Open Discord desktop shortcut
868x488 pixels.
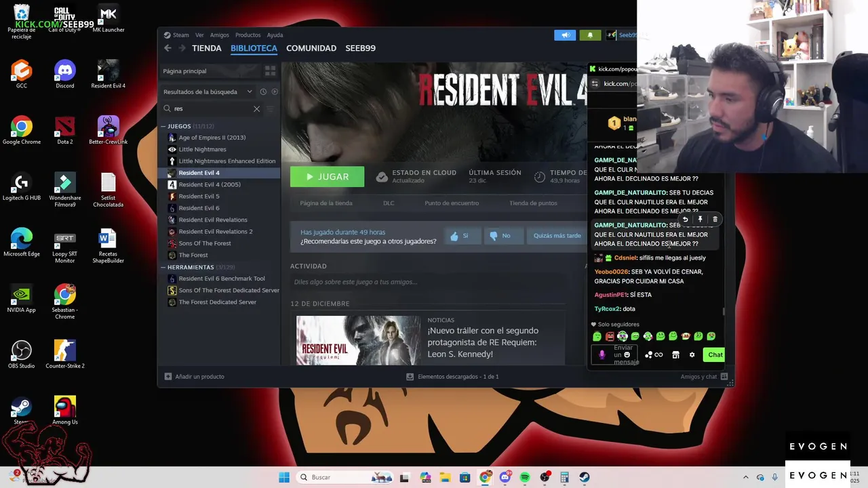pos(65,74)
